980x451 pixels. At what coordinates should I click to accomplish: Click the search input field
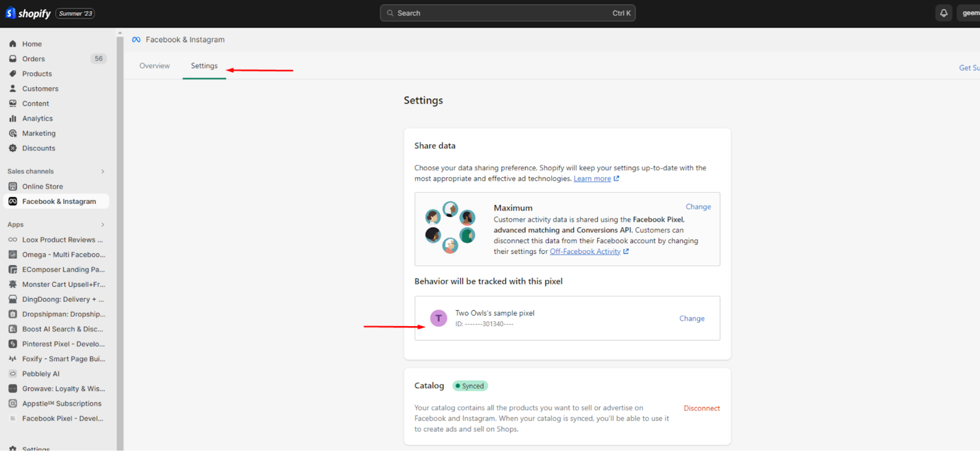[508, 13]
